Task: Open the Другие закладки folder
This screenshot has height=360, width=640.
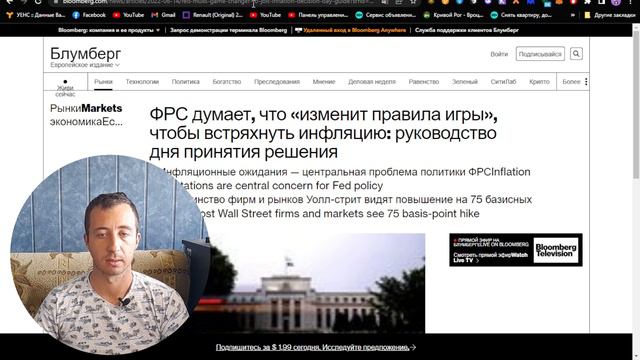Action: pos(610,15)
